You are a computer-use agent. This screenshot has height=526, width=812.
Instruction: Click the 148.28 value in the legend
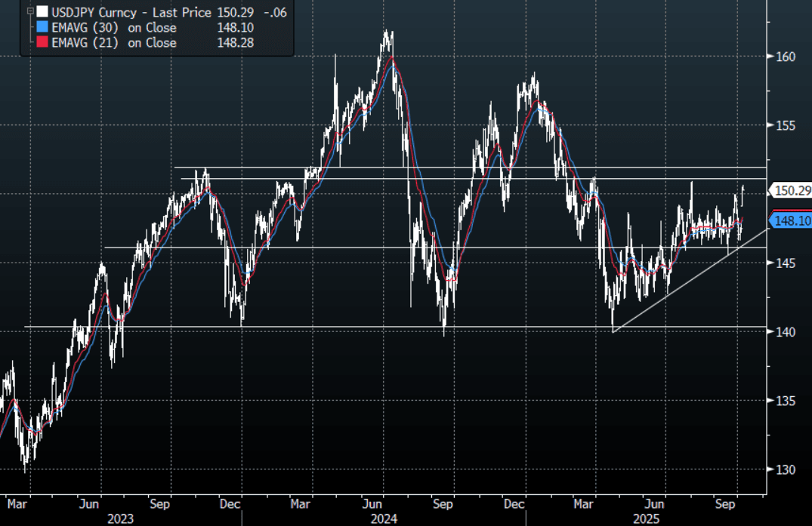coord(233,43)
